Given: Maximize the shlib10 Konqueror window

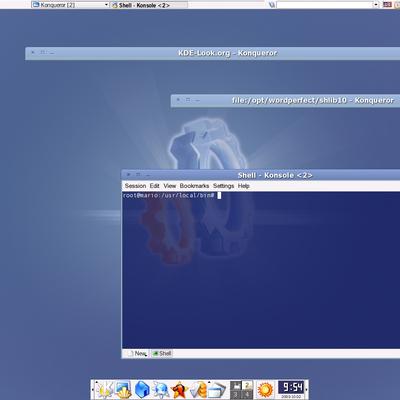Looking at the screenshot, I should tap(188, 100).
